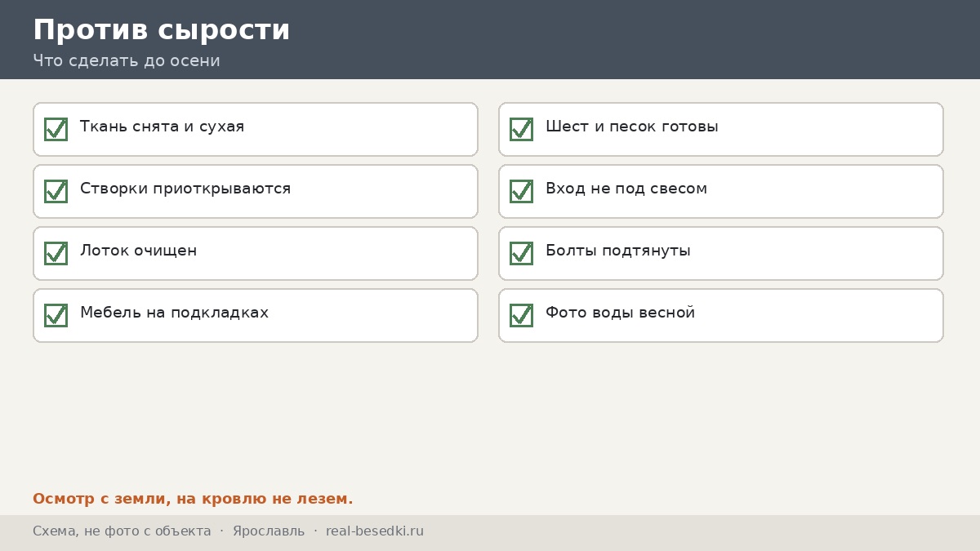The width and height of the screenshot is (980, 551).
Task: Toggle the 'Мебель на подкладках' checkbox
Action: 56,315
